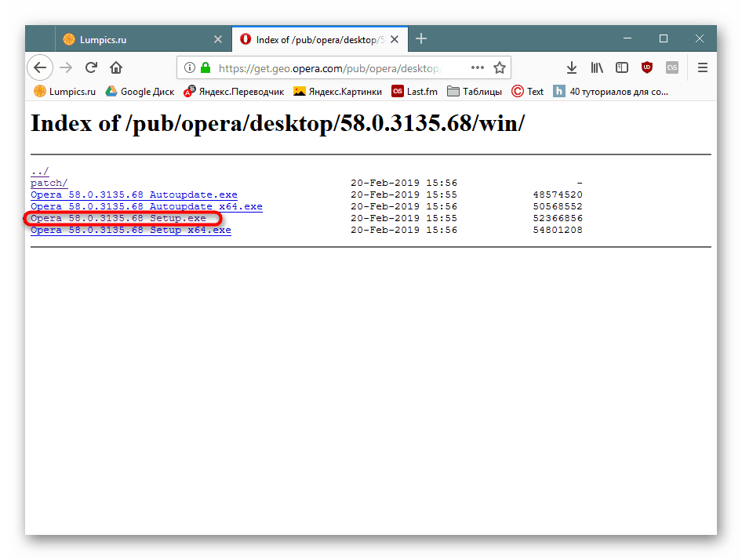Image resolution: width=742 pixels, height=560 pixels.
Task: Click the date in the Setup_x64.exe row
Action: 404,230
